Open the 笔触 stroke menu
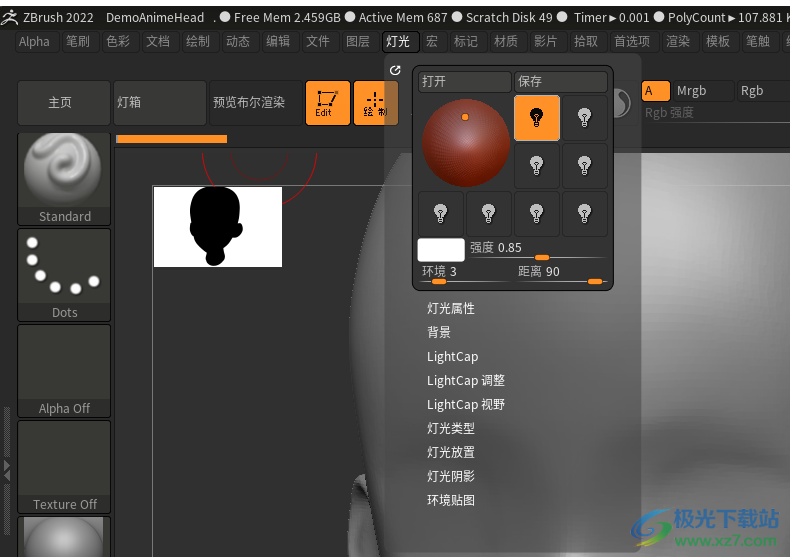The width and height of the screenshot is (790, 557). pyautogui.click(x=759, y=42)
